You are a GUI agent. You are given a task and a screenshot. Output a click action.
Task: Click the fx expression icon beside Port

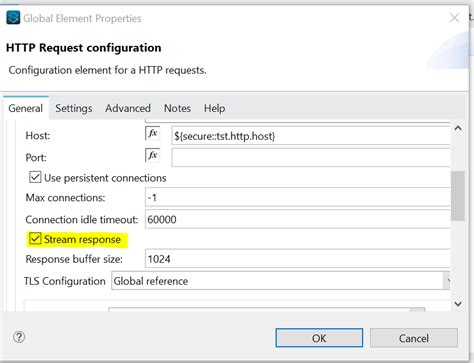pos(153,155)
